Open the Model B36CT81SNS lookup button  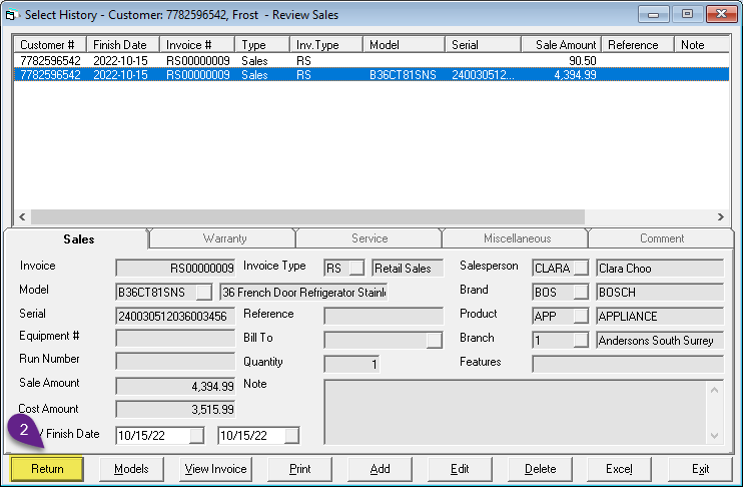(x=204, y=292)
